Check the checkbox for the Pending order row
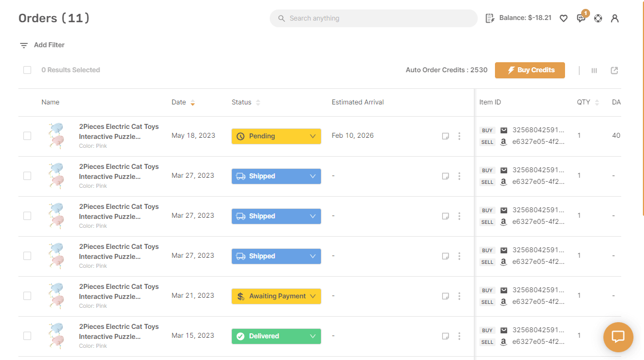The height and width of the screenshot is (360, 644). 27,136
